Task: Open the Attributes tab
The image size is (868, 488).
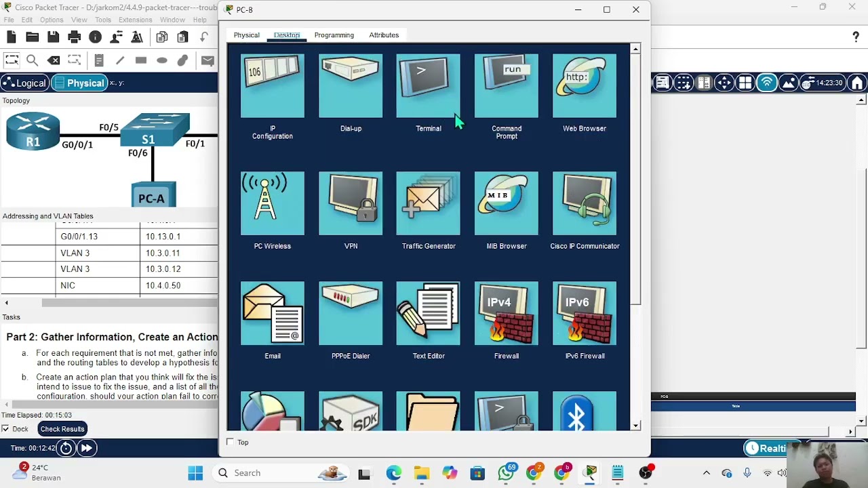Action: coord(384,35)
